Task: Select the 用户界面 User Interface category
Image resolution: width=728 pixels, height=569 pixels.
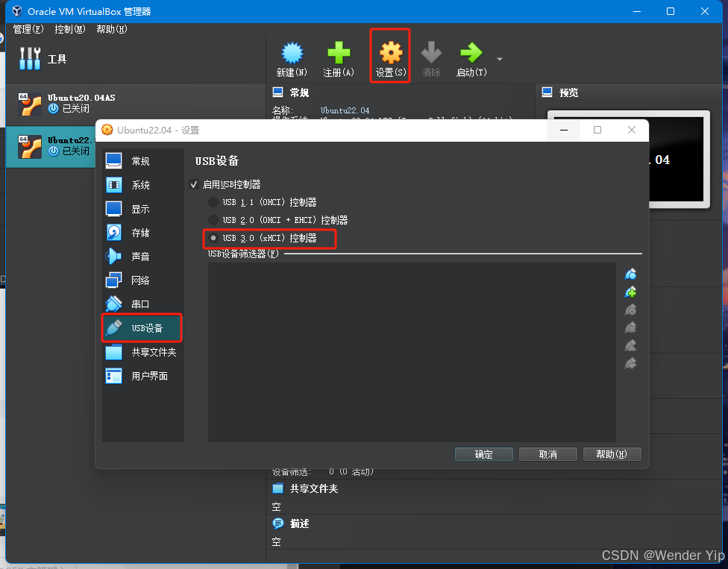Action: click(142, 376)
